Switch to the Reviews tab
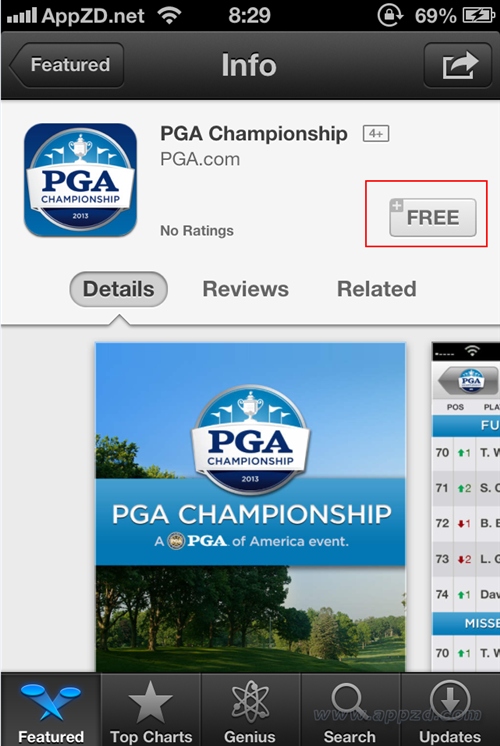The width and height of the screenshot is (500, 746). (x=245, y=289)
